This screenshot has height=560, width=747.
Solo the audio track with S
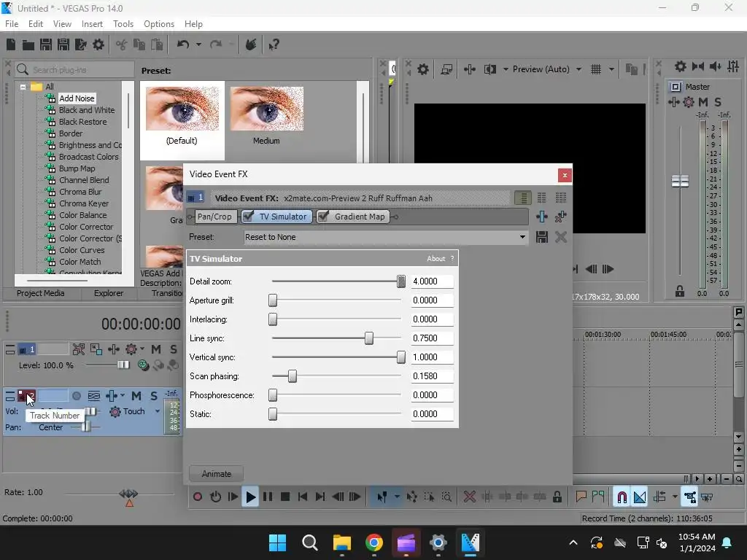(x=154, y=396)
